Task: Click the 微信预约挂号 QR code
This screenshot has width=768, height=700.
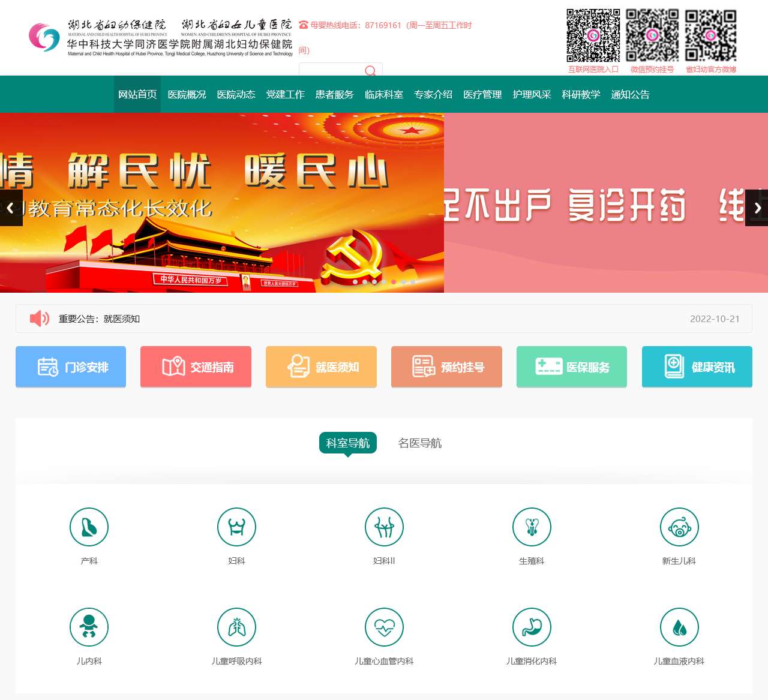Action: [653, 35]
